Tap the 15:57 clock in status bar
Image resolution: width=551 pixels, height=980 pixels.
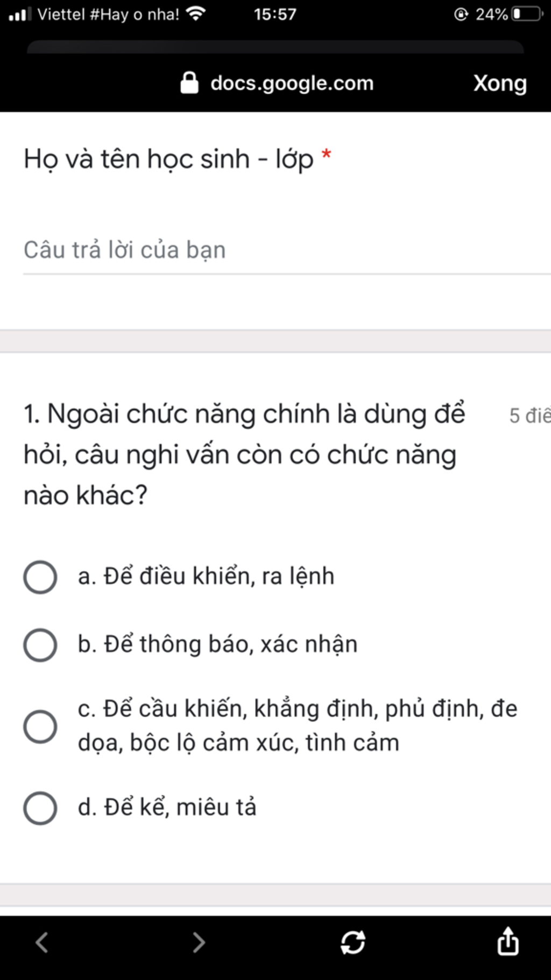(275, 14)
